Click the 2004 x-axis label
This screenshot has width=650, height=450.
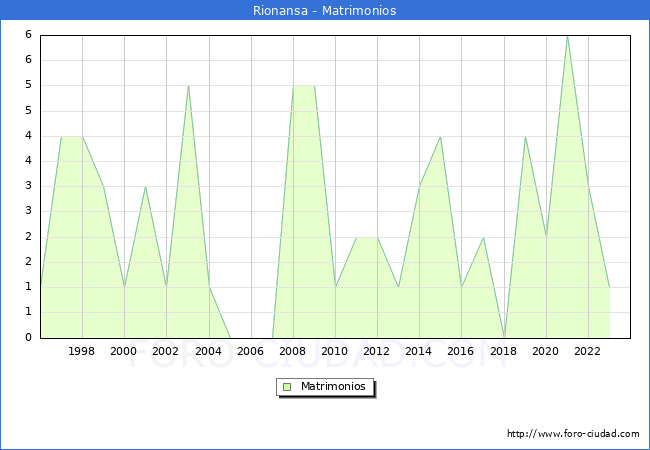[208, 351]
